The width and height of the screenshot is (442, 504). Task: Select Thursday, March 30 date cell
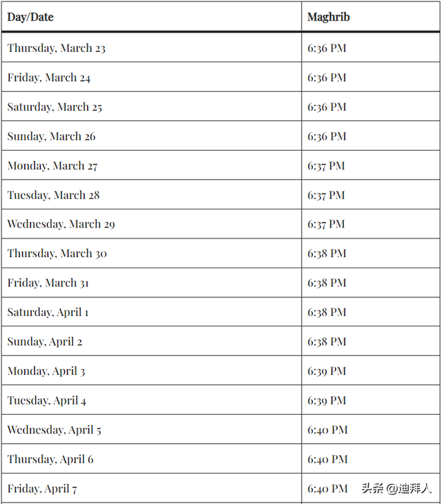[x=57, y=254]
